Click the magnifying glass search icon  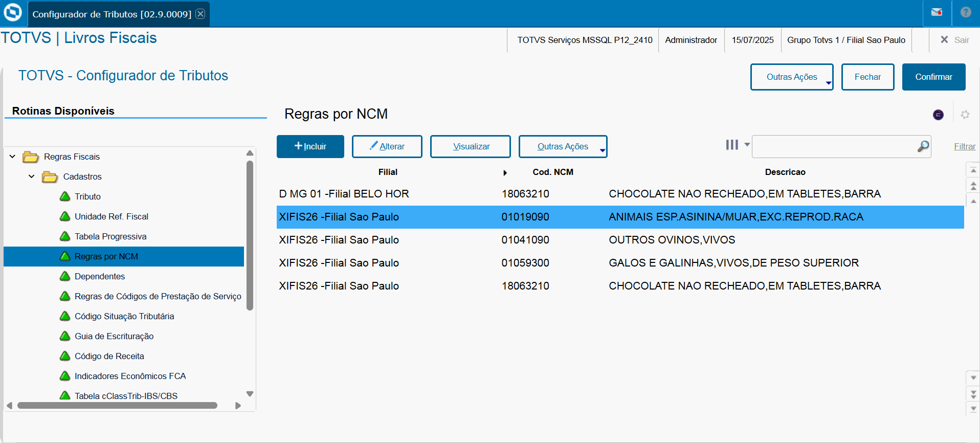tap(923, 146)
